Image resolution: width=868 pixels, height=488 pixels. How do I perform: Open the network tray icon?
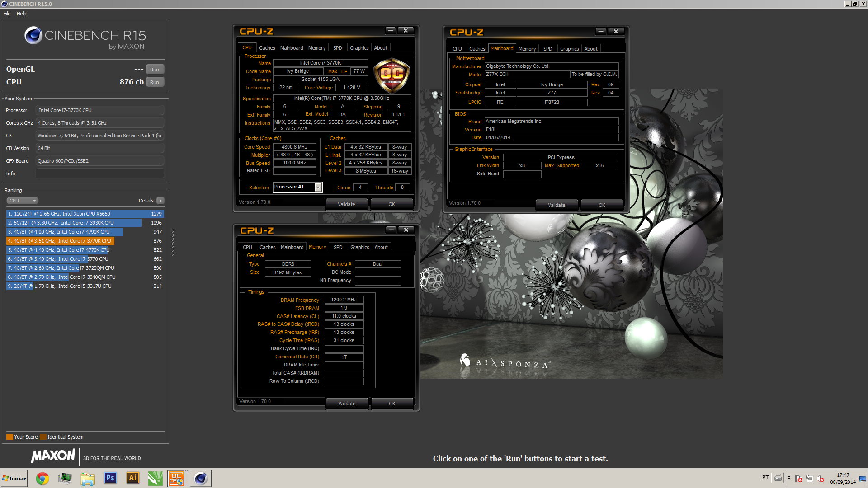(810, 479)
